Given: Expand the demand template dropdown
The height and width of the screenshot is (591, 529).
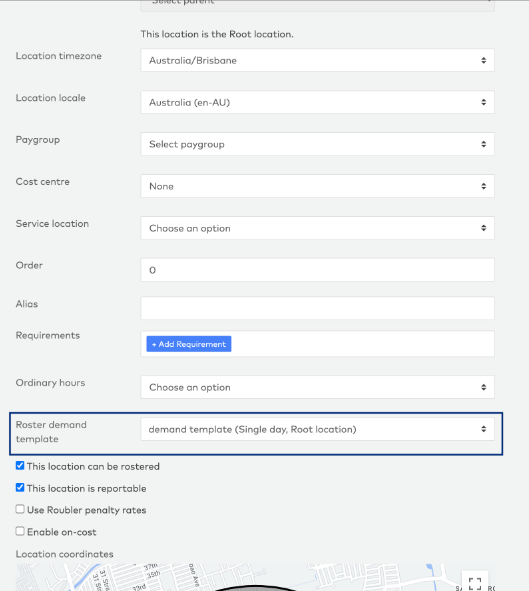Looking at the screenshot, I should pos(317,429).
